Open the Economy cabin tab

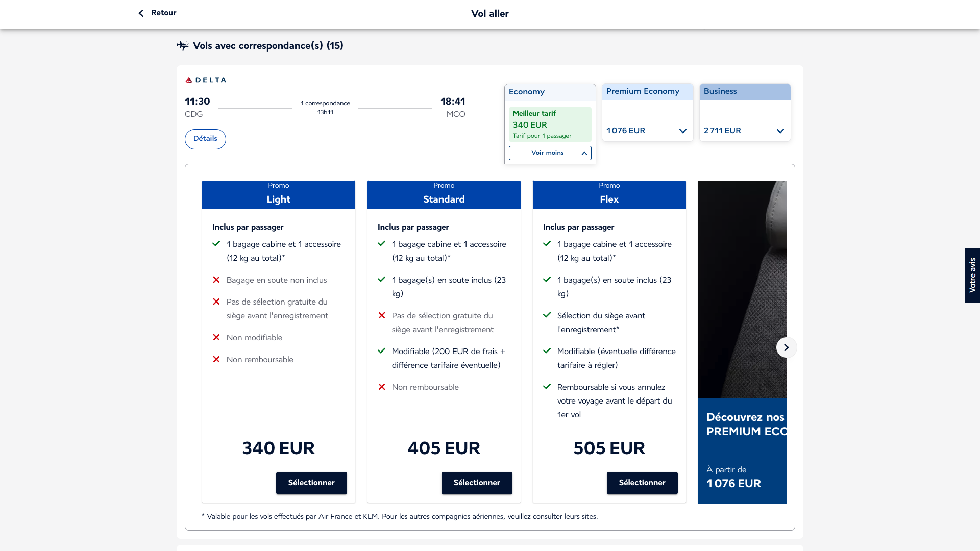click(x=550, y=92)
